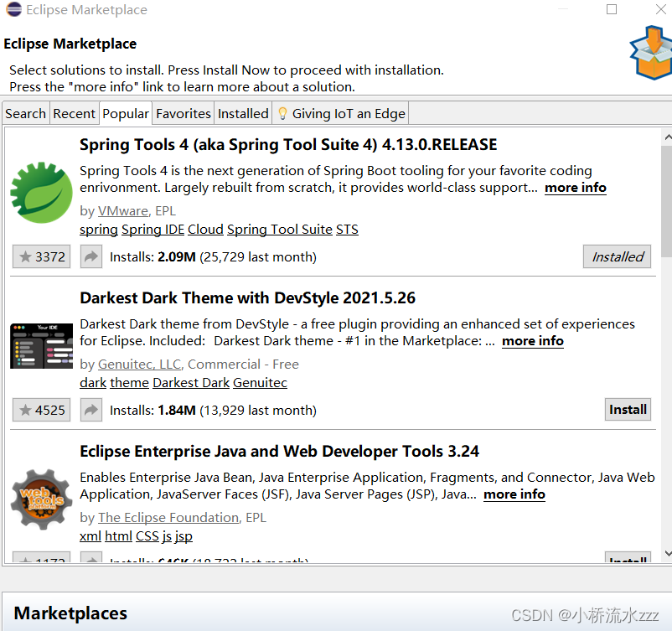Open The Eclipse Foundation publisher link
This screenshot has height=631, width=672.
(x=168, y=518)
